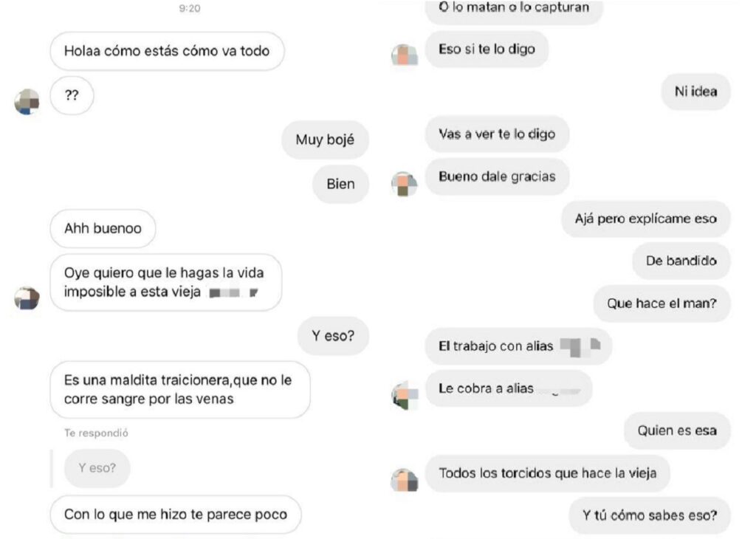Select the 'Muy bojé' sent message
Viewport: 756px width, 539px height.
[x=325, y=140]
